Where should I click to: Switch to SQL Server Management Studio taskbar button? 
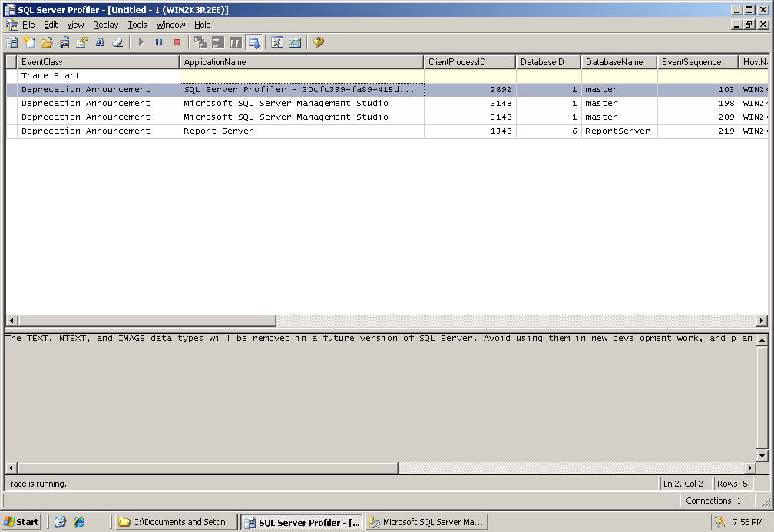click(426, 522)
